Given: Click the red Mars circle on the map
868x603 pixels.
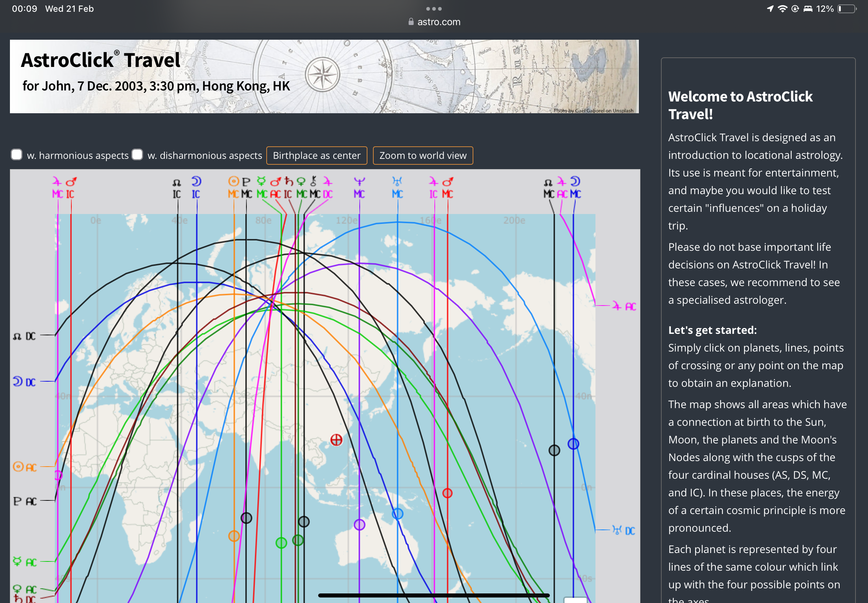Looking at the screenshot, I should click(447, 493).
